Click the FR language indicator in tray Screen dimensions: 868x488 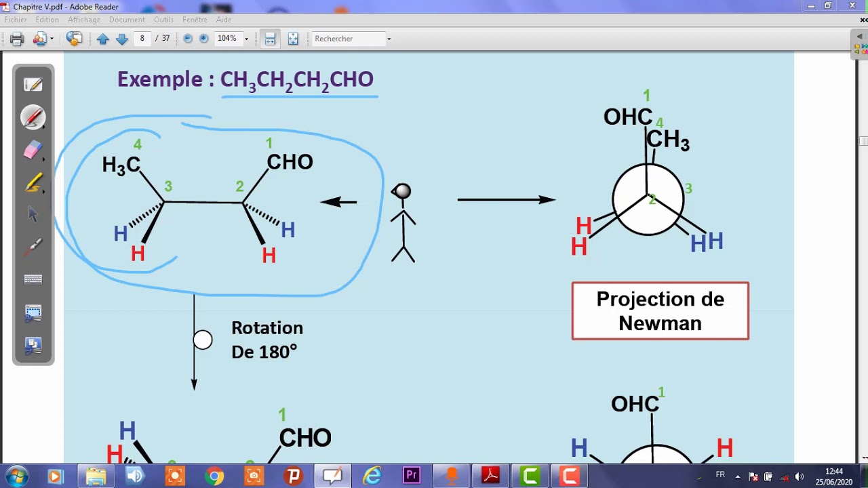tap(720, 475)
